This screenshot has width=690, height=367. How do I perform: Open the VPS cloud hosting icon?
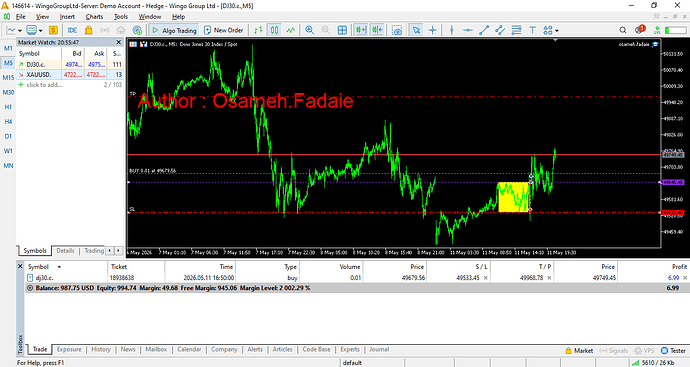pyautogui.click(x=121, y=30)
